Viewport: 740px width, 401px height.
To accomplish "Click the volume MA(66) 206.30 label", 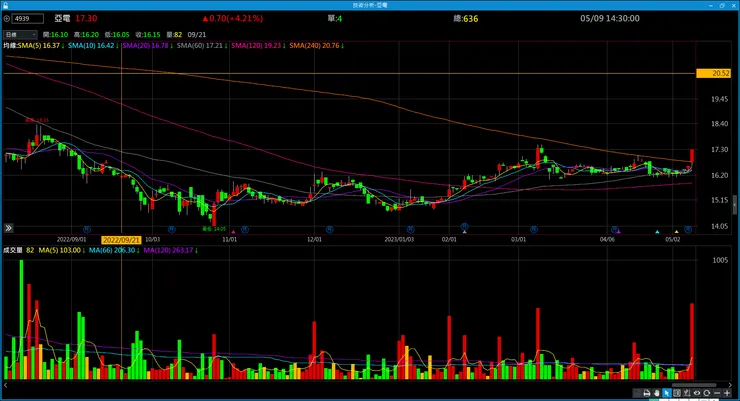I will 114,250.
